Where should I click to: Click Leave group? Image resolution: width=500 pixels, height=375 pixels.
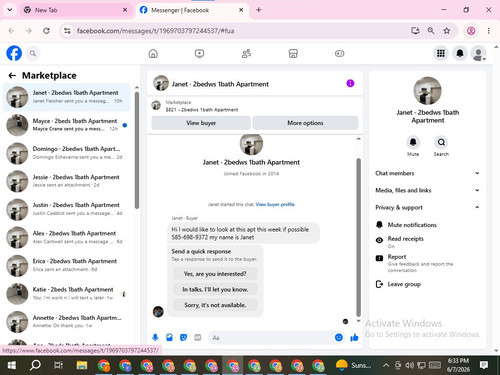point(427,284)
